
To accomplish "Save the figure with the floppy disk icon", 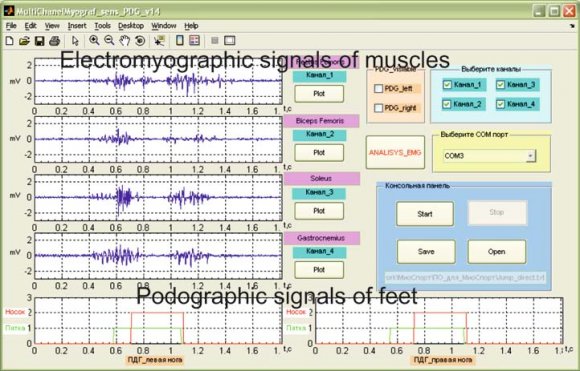I will click(x=40, y=41).
